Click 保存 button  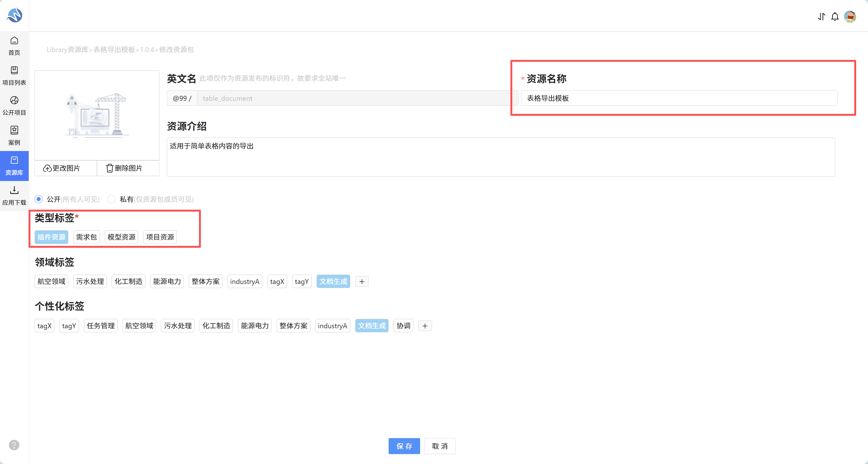click(x=404, y=446)
